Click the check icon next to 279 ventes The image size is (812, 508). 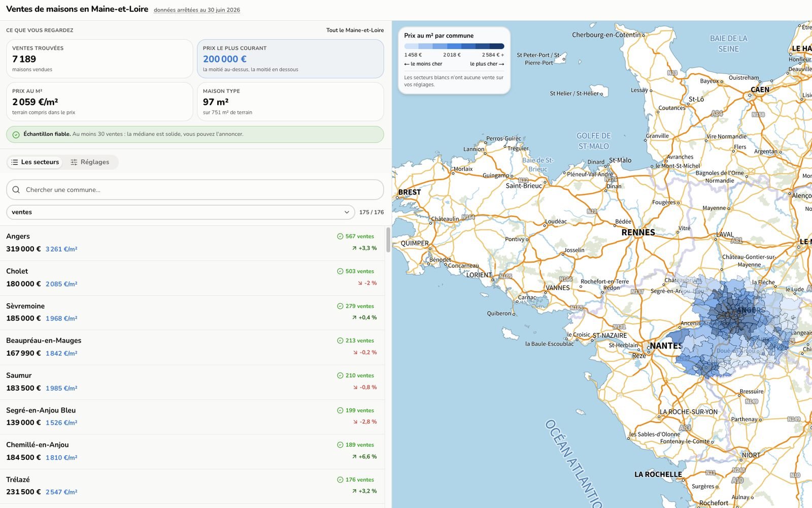pyautogui.click(x=340, y=306)
